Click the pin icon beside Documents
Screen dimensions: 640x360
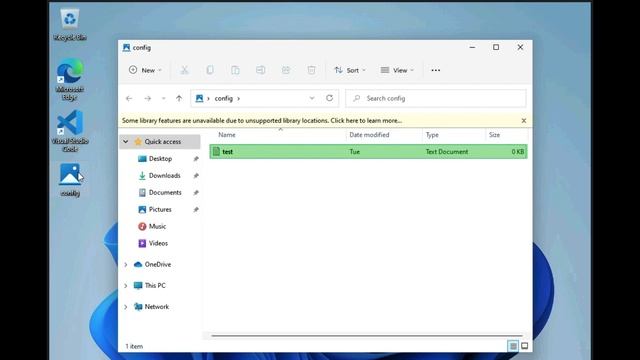(196, 193)
